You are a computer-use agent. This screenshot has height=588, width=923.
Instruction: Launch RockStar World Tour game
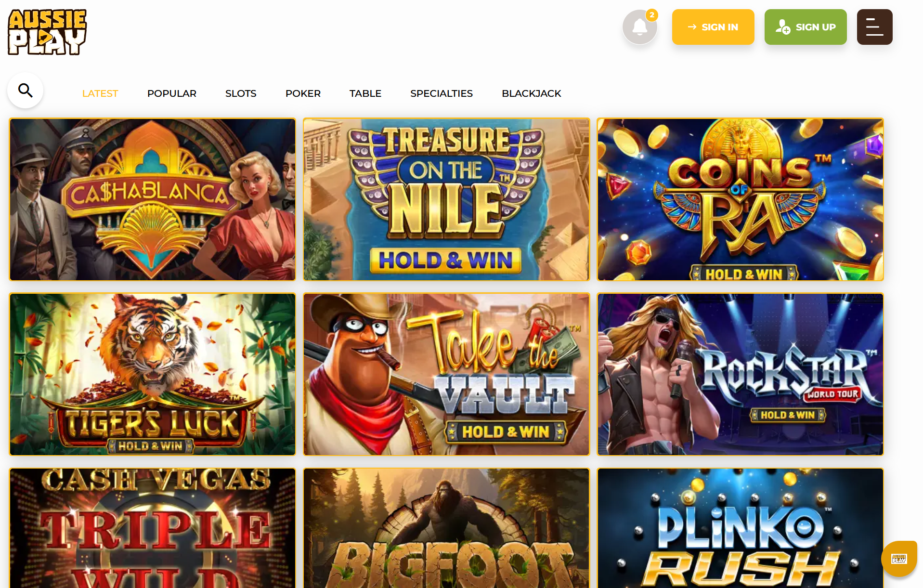[x=741, y=374]
